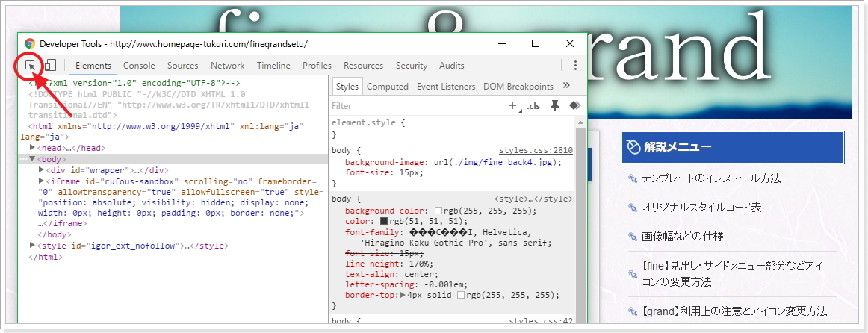The height and width of the screenshot is (333, 868).
Task: Click the mouse icon beside 解説メニュー
Action: (633, 147)
